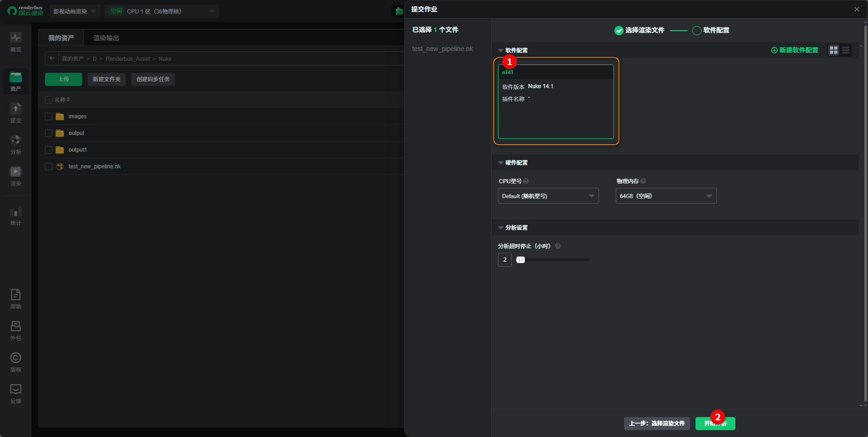Click test_new_pipeline.nk in the asset list
Screen dimensions: 868x437
coord(95,167)
